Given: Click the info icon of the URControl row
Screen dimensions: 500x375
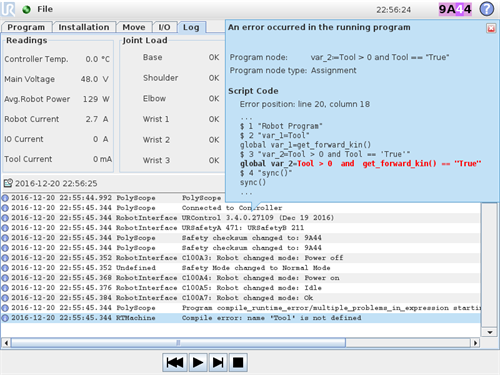Looking at the screenshot, I should tap(5, 218).
